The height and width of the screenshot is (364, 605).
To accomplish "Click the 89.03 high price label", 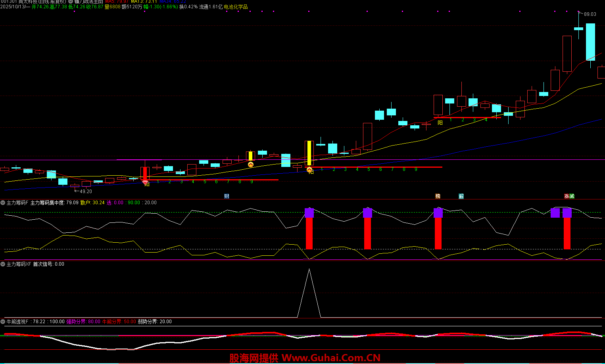I will tap(590, 14).
